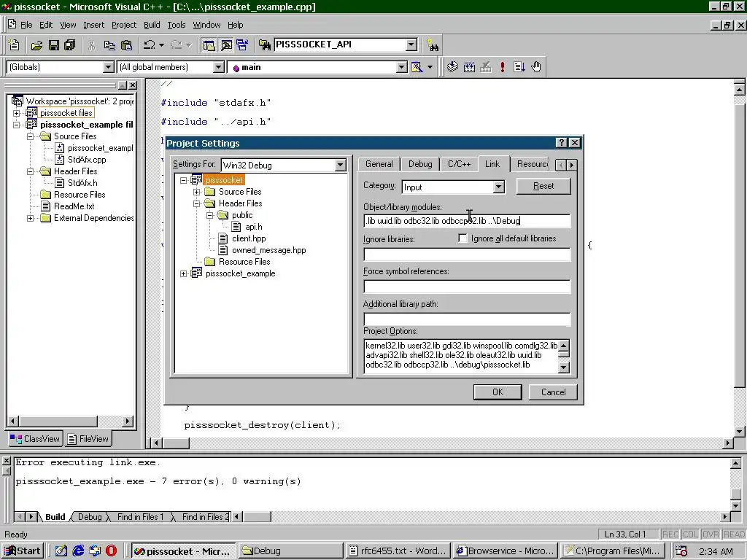The width and height of the screenshot is (747, 560).
Task: Click the Reset button
Action: [543, 186]
